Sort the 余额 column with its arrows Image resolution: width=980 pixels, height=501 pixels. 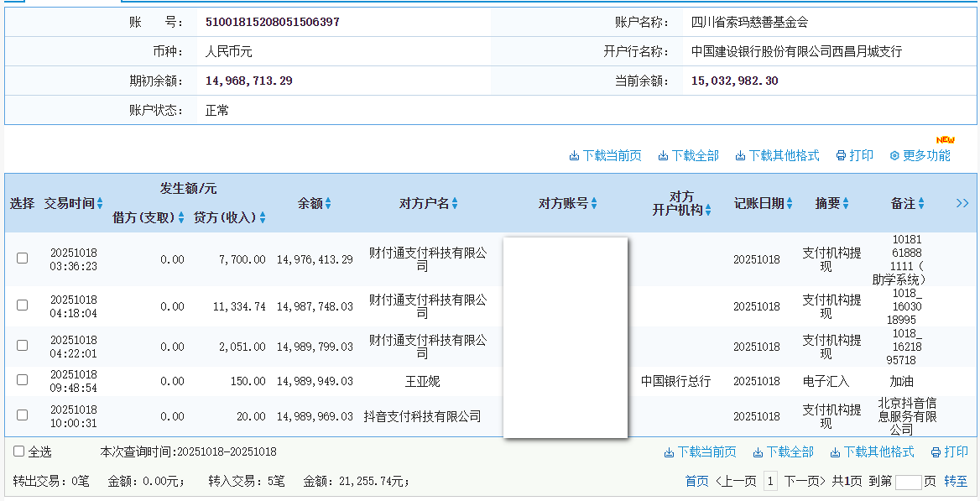(x=329, y=202)
